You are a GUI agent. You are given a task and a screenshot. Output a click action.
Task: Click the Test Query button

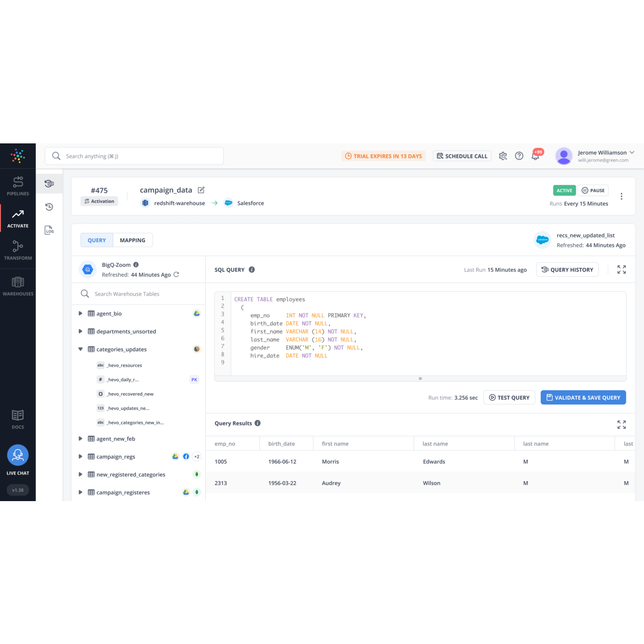(x=509, y=397)
